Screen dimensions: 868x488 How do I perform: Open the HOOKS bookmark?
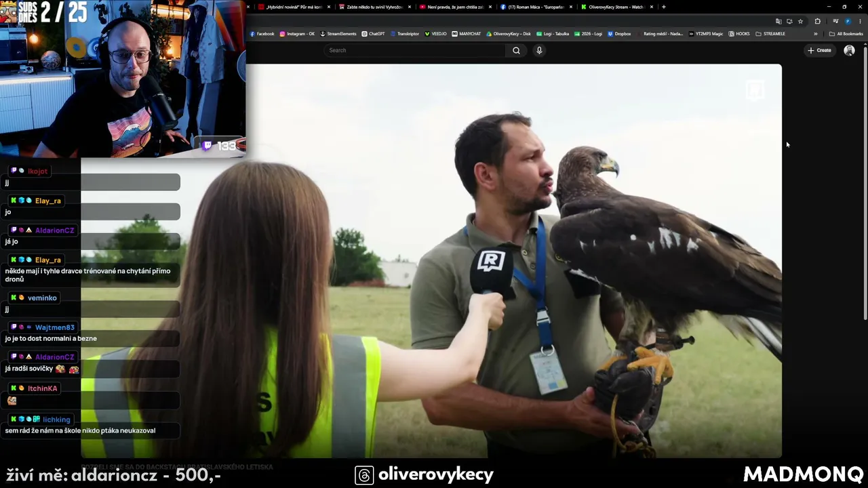click(x=739, y=34)
